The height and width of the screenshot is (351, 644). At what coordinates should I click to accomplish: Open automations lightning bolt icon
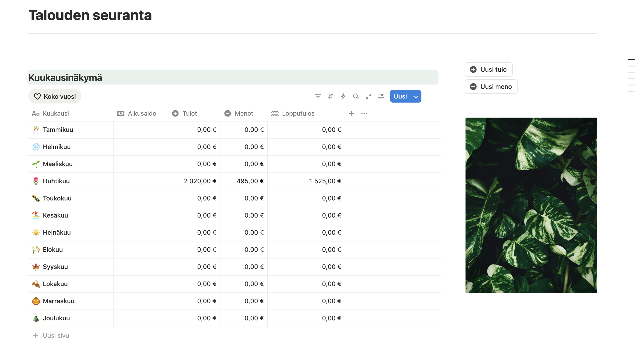click(x=343, y=96)
